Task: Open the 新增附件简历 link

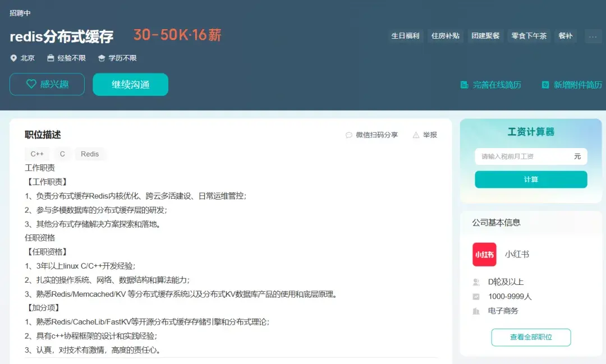Action: 577,85
